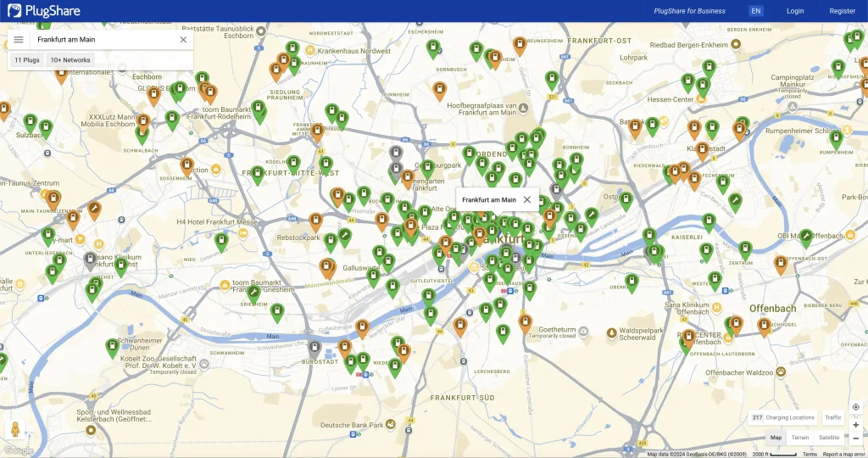Click the Goetheturm place icon
The height and width of the screenshot is (458, 868).
pos(583,332)
